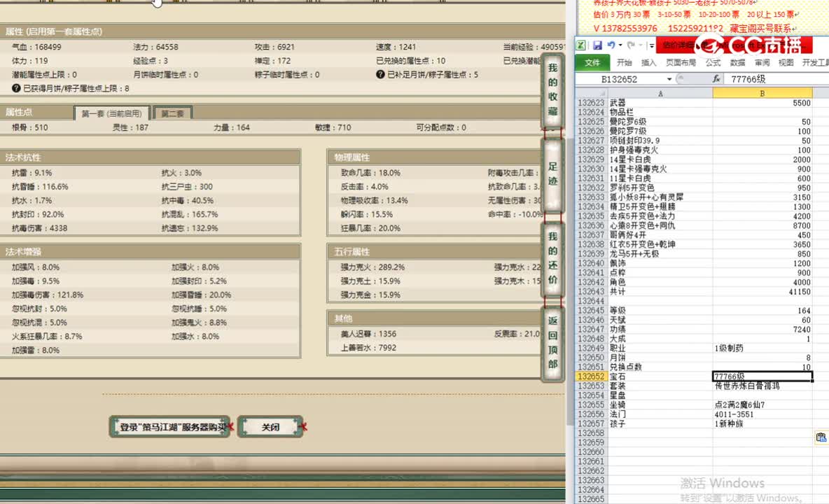The image size is (829, 504).
Task: Open the 审阅 ribbon tab
Action: click(762, 62)
